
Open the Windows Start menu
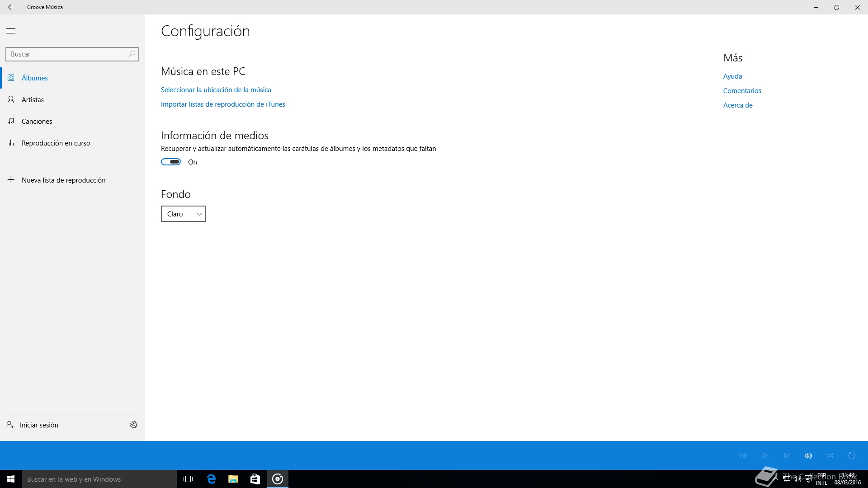11,479
